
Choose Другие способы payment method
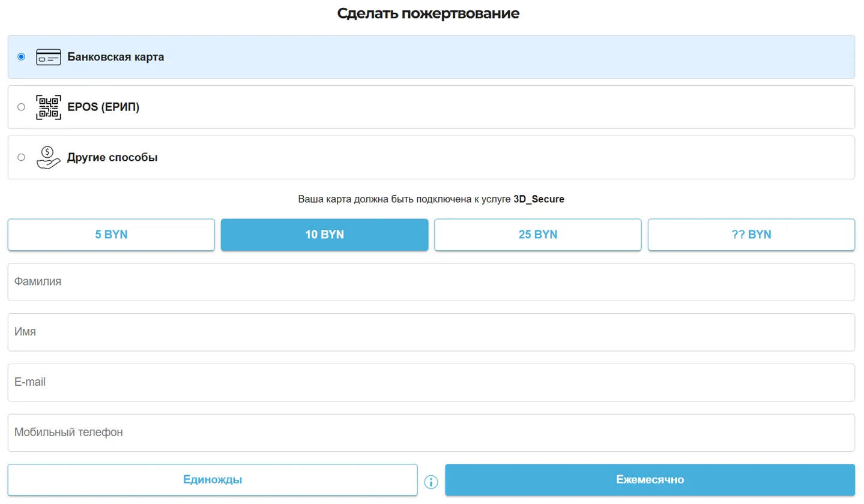click(21, 157)
